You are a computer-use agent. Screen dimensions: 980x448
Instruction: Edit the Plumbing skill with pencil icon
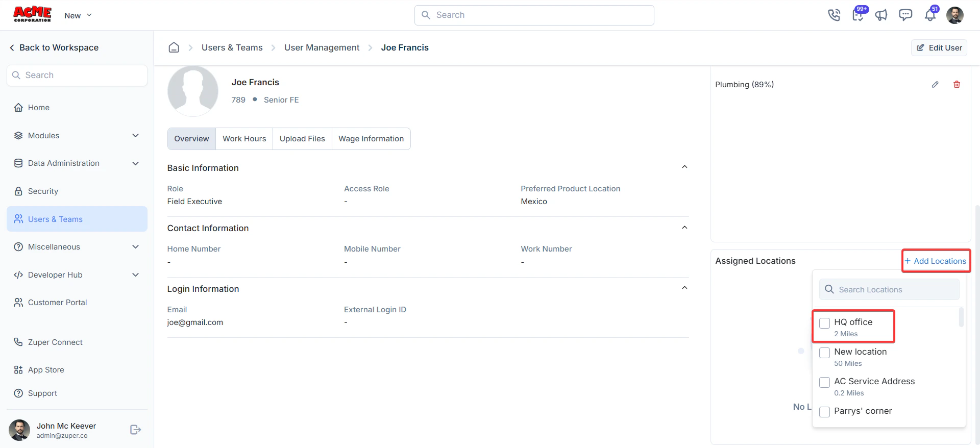click(x=935, y=85)
